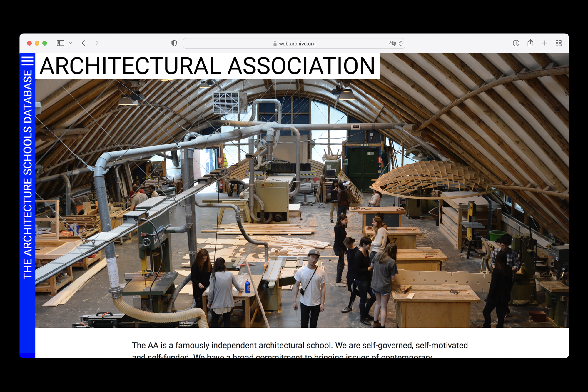Close the Safari window with red button
Viewport: 588px width, 392px height.
tap(29, 43)
